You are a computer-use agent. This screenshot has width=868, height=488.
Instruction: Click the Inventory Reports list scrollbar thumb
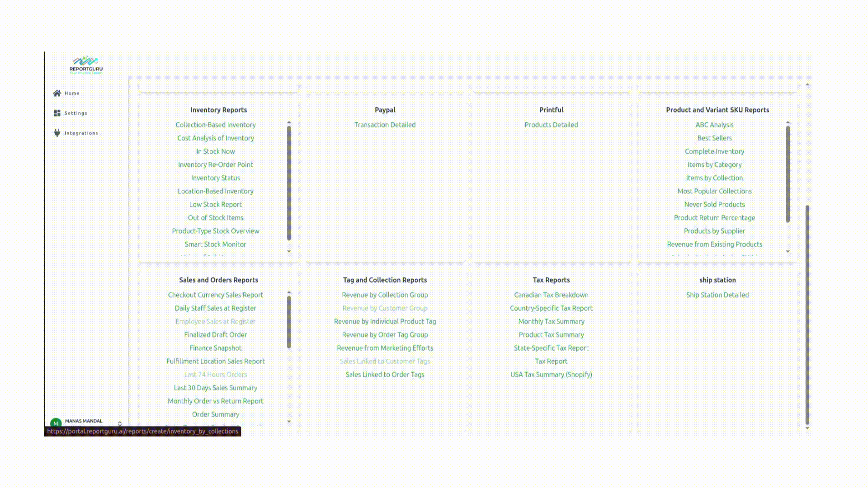[x=289, y=183]
